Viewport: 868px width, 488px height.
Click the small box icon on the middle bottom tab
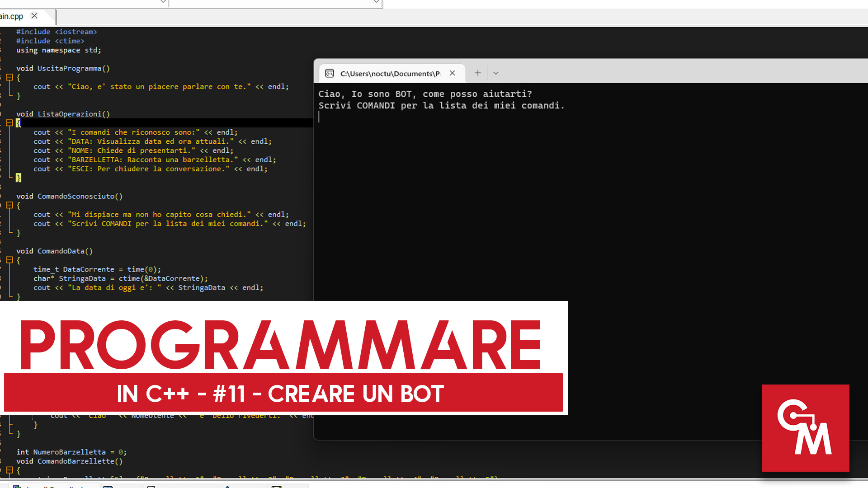click(151, 486)
